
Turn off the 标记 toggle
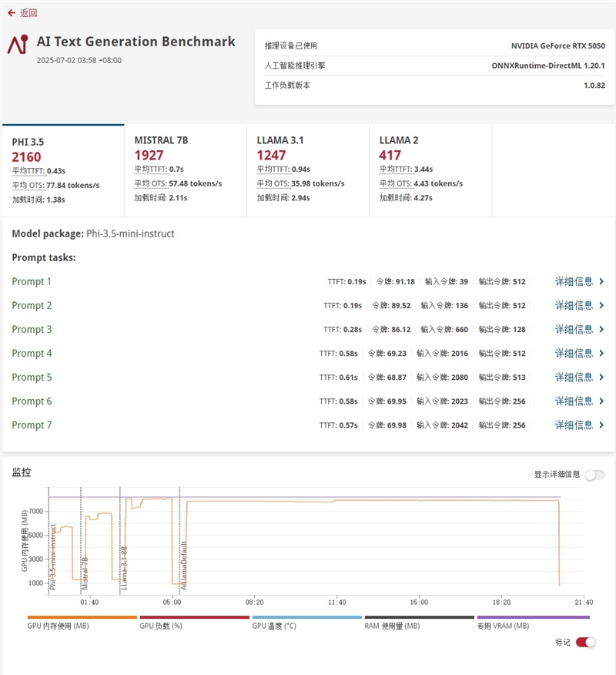(585, 643)
